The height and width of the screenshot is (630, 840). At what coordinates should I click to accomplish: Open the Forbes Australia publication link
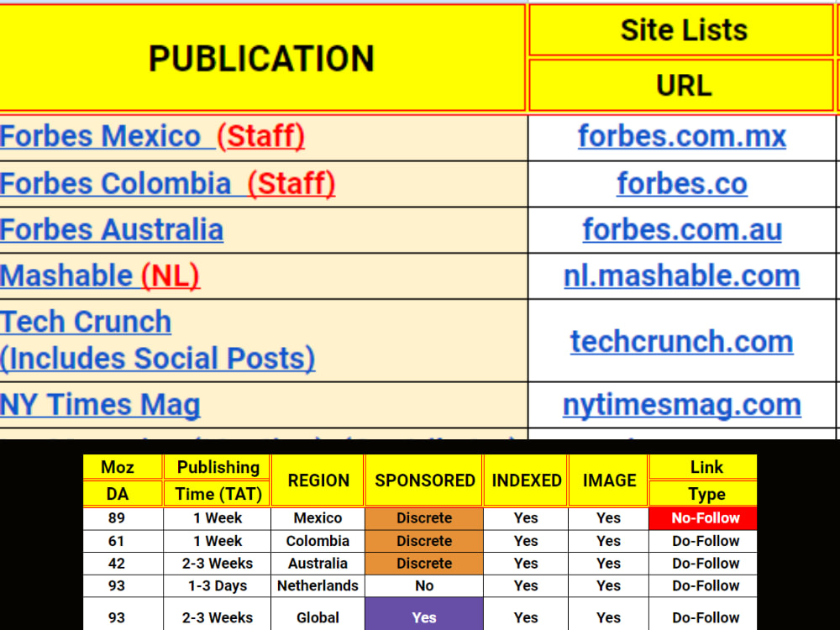[112, 229]
